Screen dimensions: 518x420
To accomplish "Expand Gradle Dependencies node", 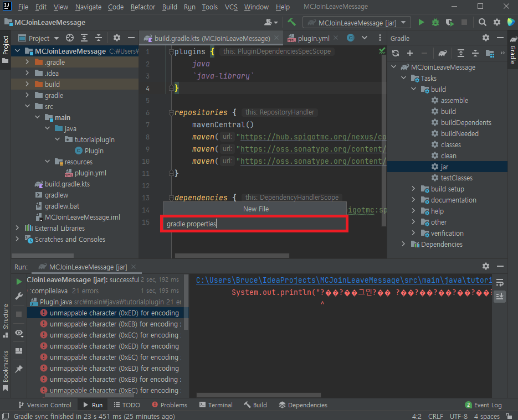I will [403, 244].
